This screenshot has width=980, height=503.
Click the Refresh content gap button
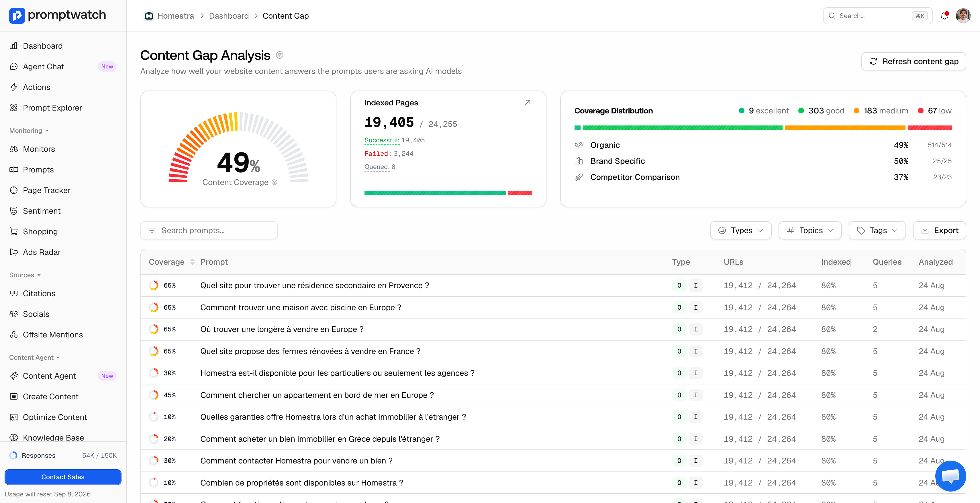[x=914, y=61]
